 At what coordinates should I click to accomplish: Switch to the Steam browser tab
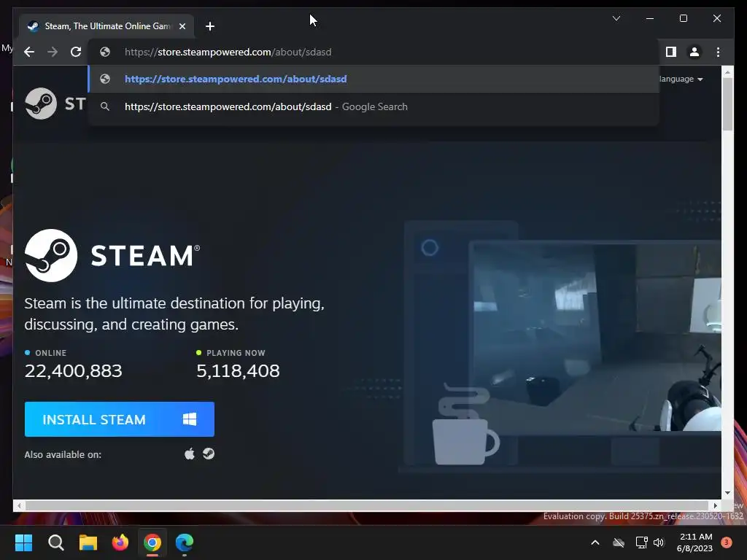point(107,26)
